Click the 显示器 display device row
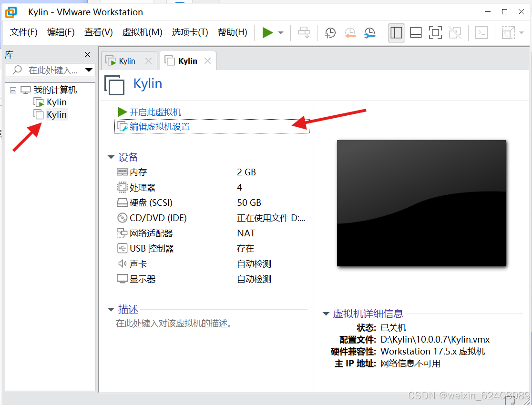 point(211,279)
